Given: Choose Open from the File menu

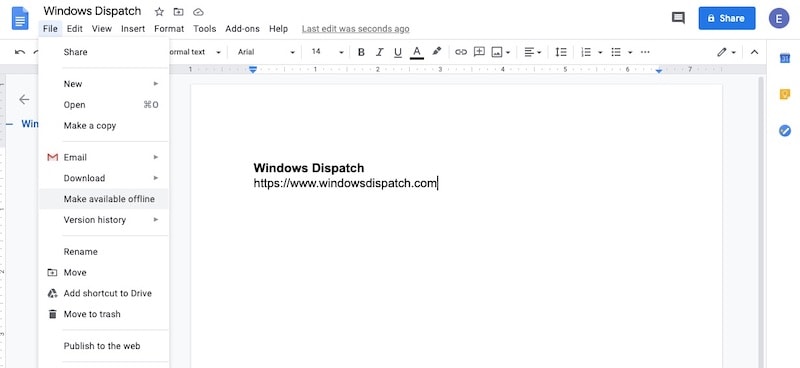Looking at the screenshot, I should click(104, 105).
